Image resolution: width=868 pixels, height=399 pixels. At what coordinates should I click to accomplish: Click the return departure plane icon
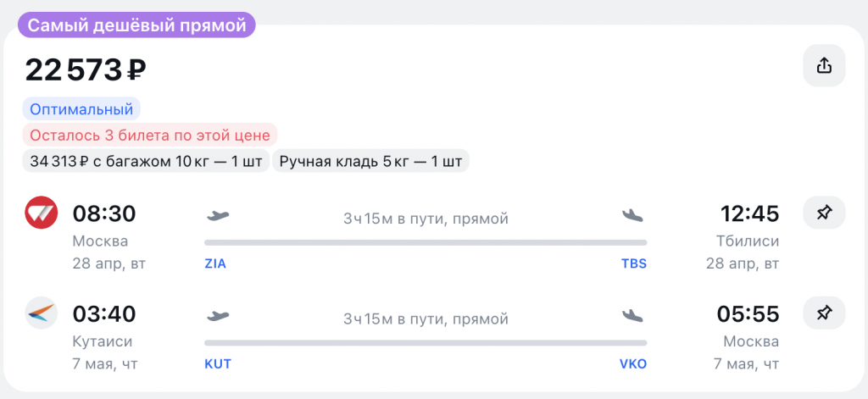click(x=218, y=316)
